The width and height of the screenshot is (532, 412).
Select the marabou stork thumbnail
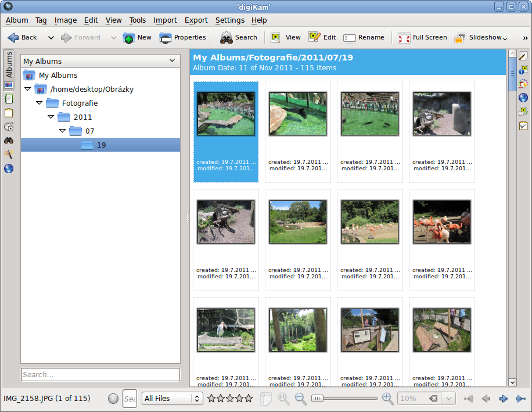pyautogui.click(x=226, y=330)
